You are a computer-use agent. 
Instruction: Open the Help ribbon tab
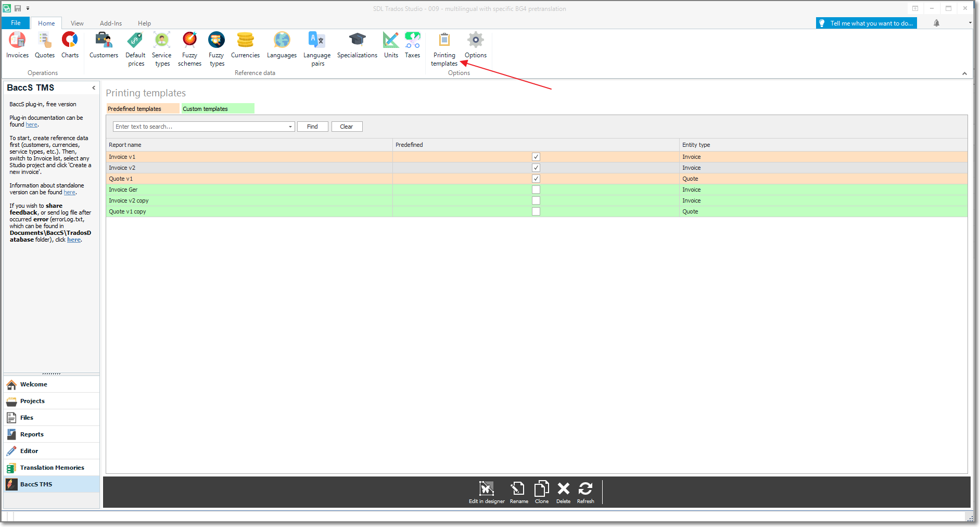point(144,23)
